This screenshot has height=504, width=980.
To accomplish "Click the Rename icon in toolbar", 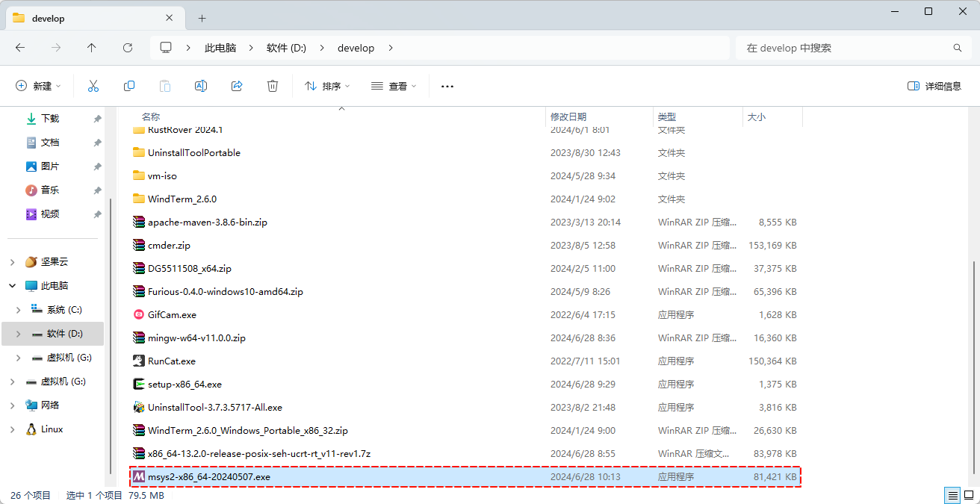I will pos(201,87).
